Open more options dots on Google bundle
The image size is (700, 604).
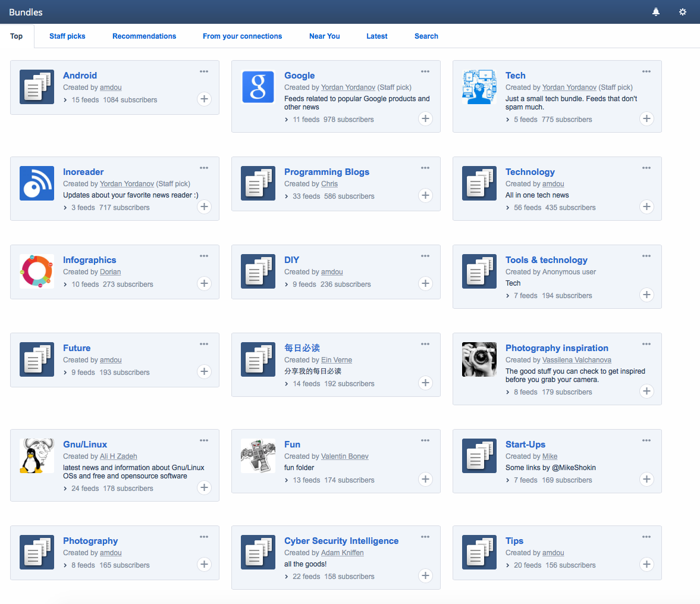[425, 71]
